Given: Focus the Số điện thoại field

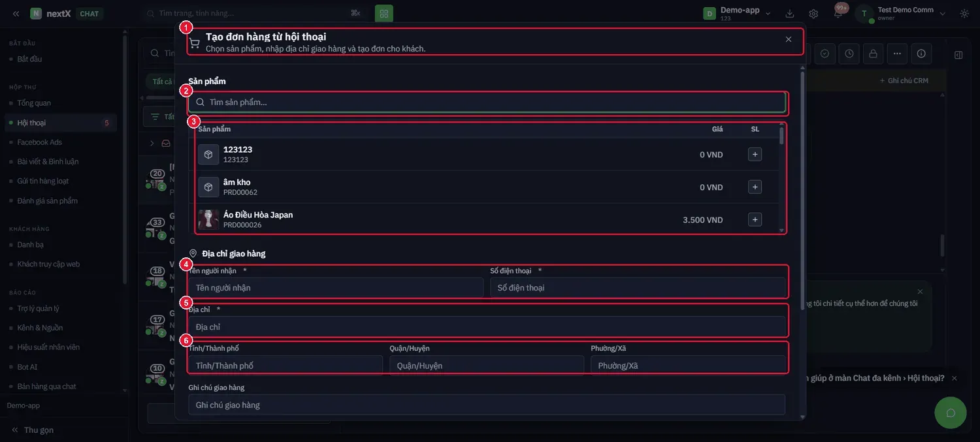Looking at the screenshot, I should point(638,288).
